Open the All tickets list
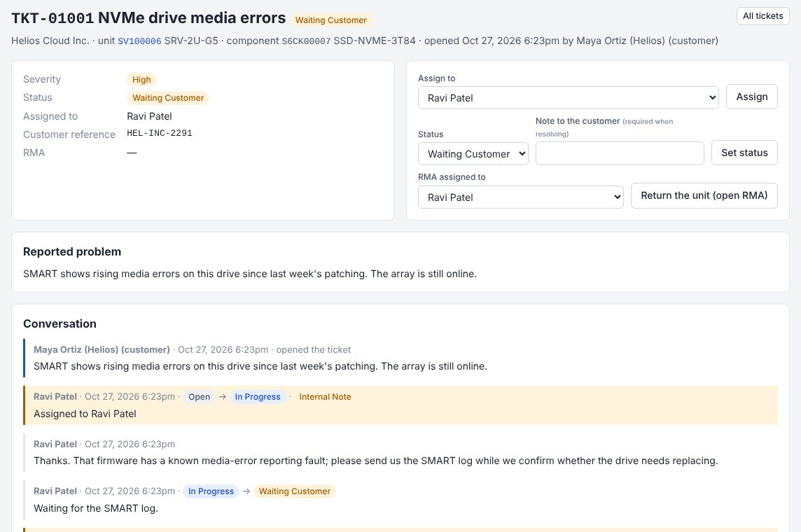 coord(762,16)
